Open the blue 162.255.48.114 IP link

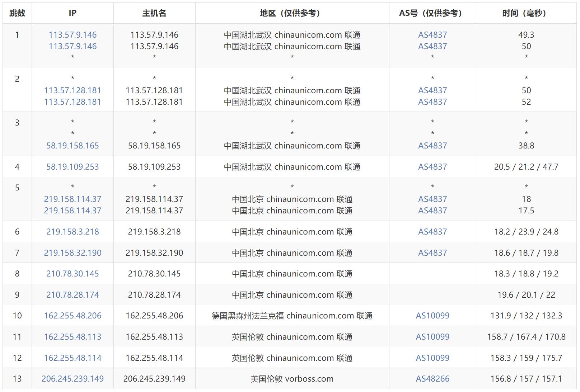72,358
